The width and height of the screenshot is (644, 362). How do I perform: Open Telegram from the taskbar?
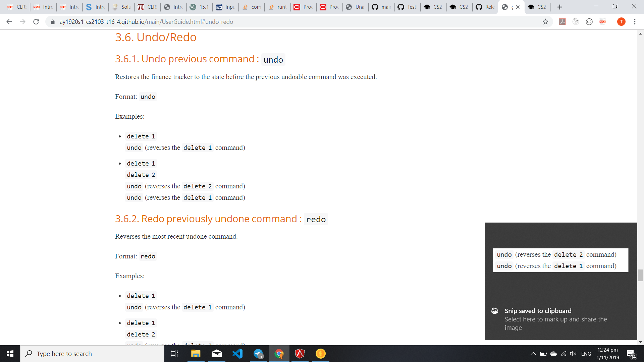tap(259, 354)
